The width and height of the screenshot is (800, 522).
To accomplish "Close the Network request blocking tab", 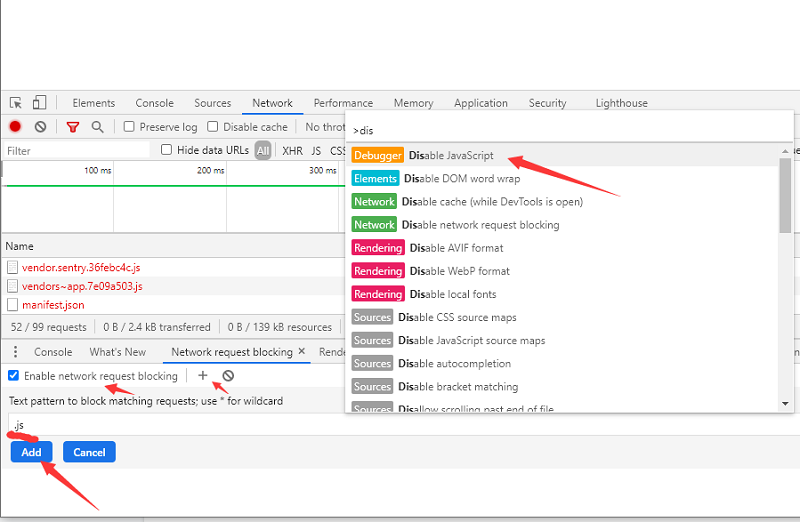I will pyautogui.click(x=302, y=352).
